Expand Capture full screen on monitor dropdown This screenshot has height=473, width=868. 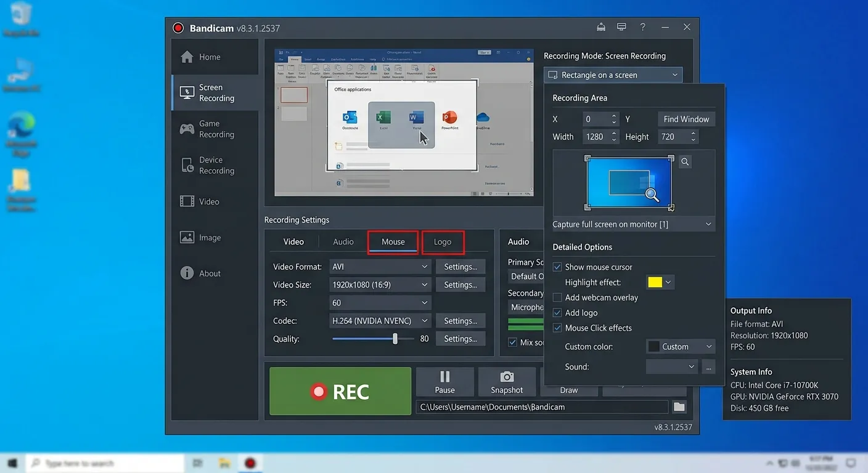click(x=634, y=224)
